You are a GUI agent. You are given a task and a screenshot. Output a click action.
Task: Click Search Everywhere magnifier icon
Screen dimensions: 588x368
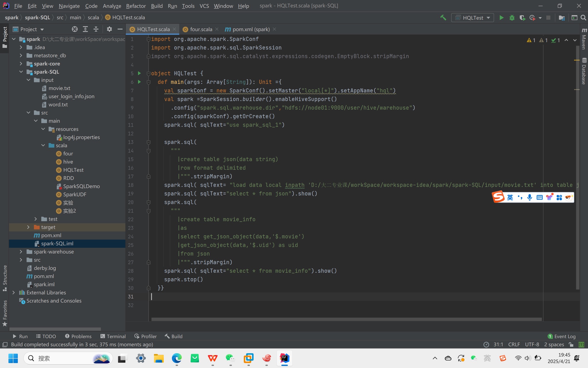pos(583,18)
